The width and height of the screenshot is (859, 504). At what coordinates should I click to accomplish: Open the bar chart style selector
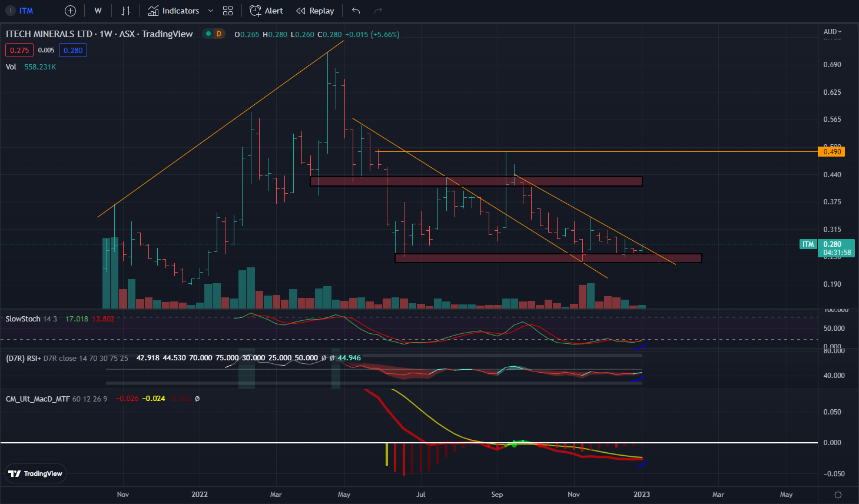point(126,11)
